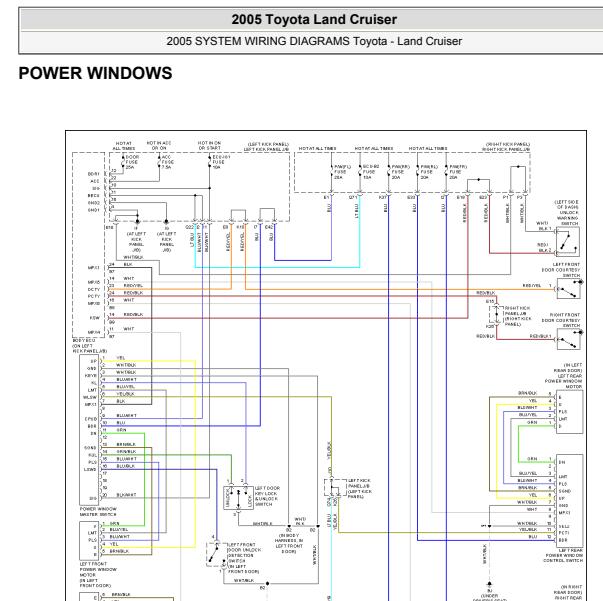Click the unlock warning switch symbol
The image size is (603, 601).
(568, 241)
